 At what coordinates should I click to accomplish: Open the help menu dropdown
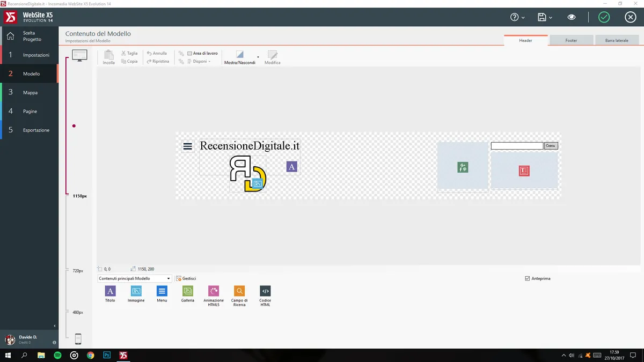coord(518,17)
